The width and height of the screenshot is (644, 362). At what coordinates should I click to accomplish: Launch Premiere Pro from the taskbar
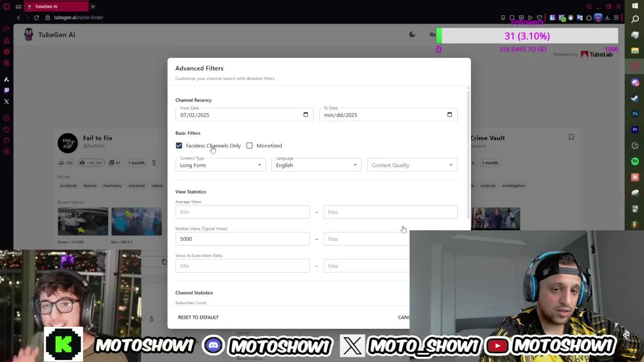pyautogui.click(x=635, y=130)
